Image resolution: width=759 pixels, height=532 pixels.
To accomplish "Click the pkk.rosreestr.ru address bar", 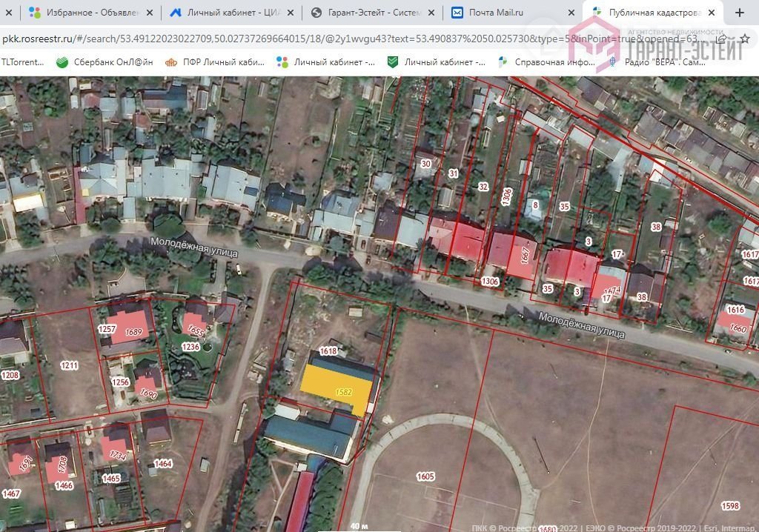I will [x=296, y=38].
